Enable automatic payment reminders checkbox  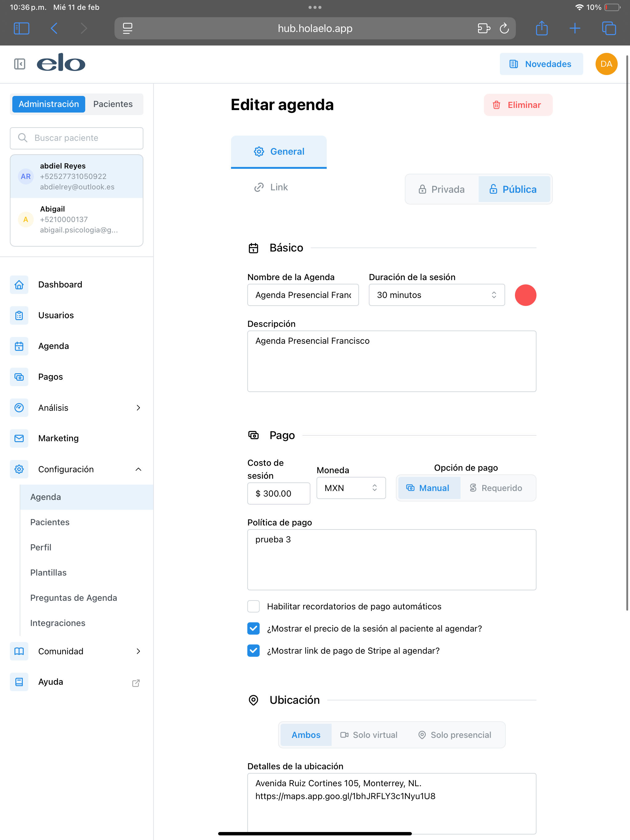coord(253,606)
